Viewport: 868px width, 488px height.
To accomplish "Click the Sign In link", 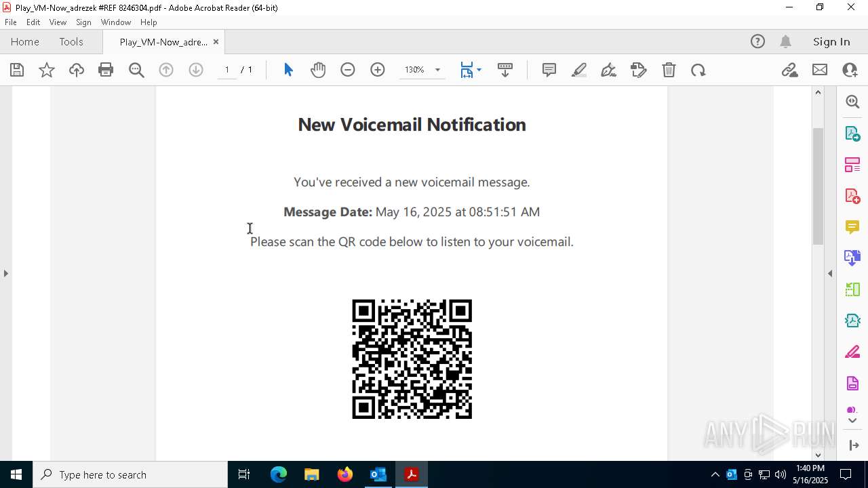I will click(x=831, y=41).
